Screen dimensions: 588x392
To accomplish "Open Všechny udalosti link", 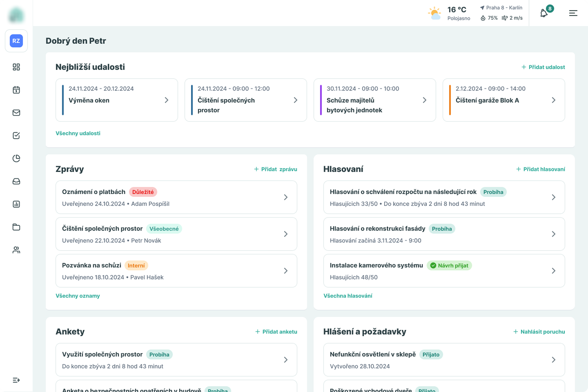I will click(78, 133).
